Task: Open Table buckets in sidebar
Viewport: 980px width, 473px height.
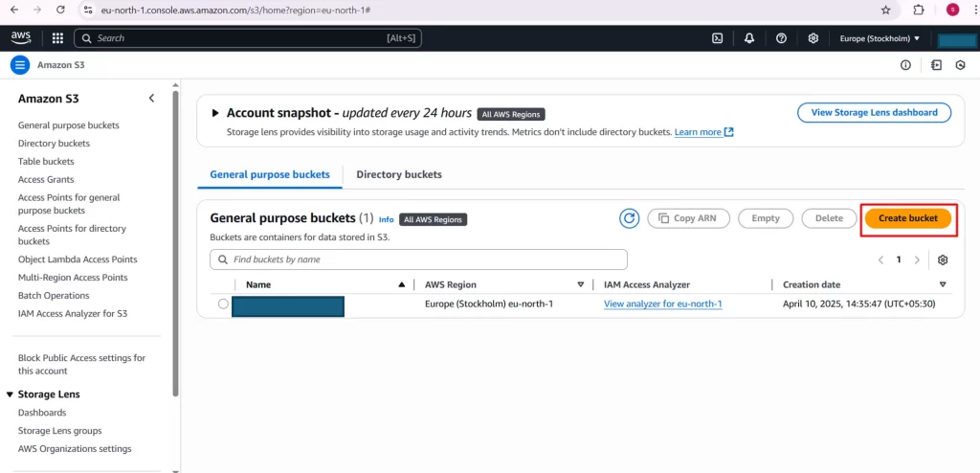Action: click(x=46, y=162)
